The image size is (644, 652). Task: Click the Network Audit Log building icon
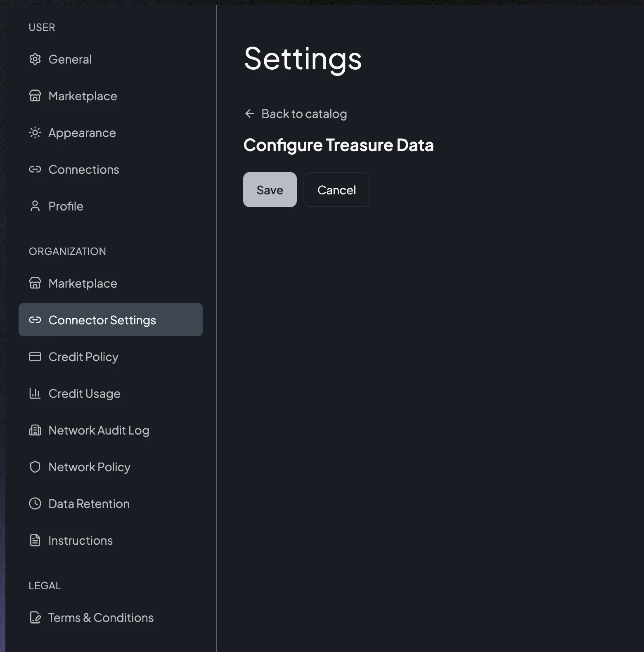35,430
